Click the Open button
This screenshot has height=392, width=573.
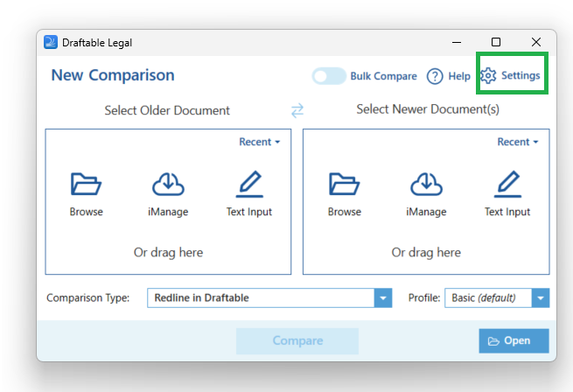coord(514,340)
